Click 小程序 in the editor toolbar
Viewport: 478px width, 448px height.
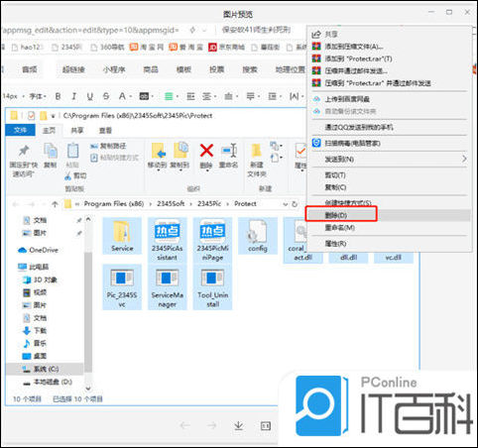coord(114,69)
